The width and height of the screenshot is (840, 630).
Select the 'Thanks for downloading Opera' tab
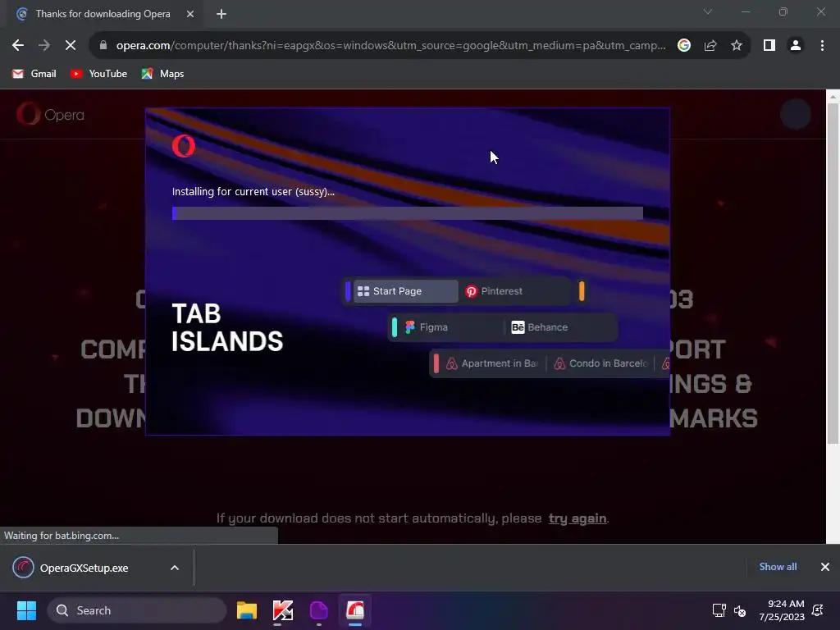point(103,14)
